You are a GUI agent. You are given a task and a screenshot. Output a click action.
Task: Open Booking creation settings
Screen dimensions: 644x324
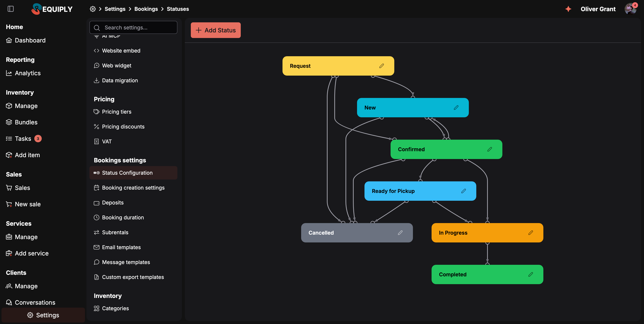[x=133, y=188]
